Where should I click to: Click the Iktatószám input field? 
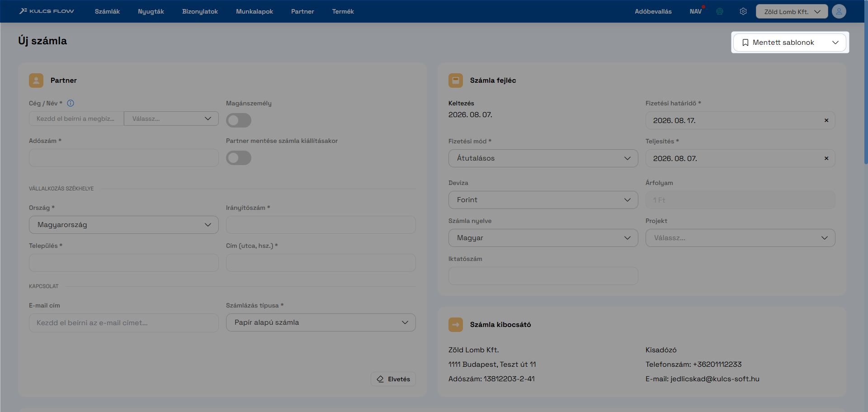tap(543, 276)
